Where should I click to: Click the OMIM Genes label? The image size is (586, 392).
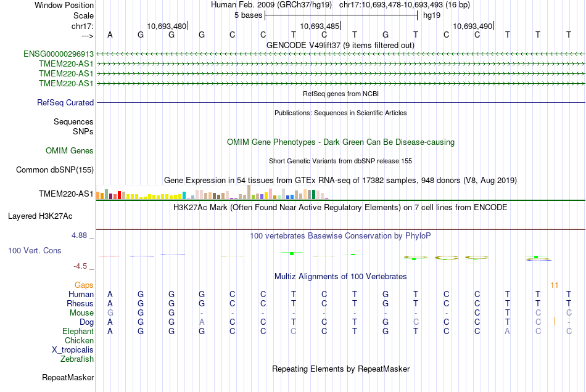[x=69, y=151]
